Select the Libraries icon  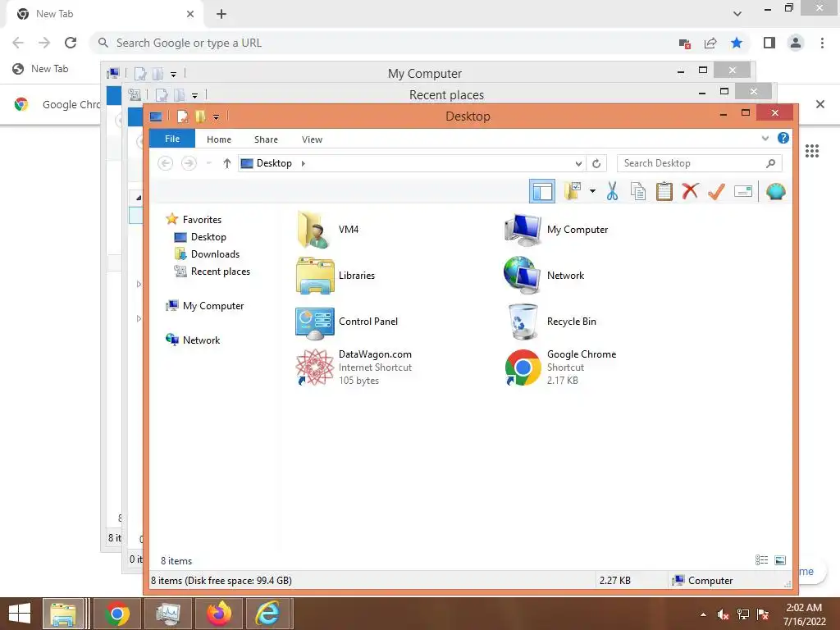315,276
